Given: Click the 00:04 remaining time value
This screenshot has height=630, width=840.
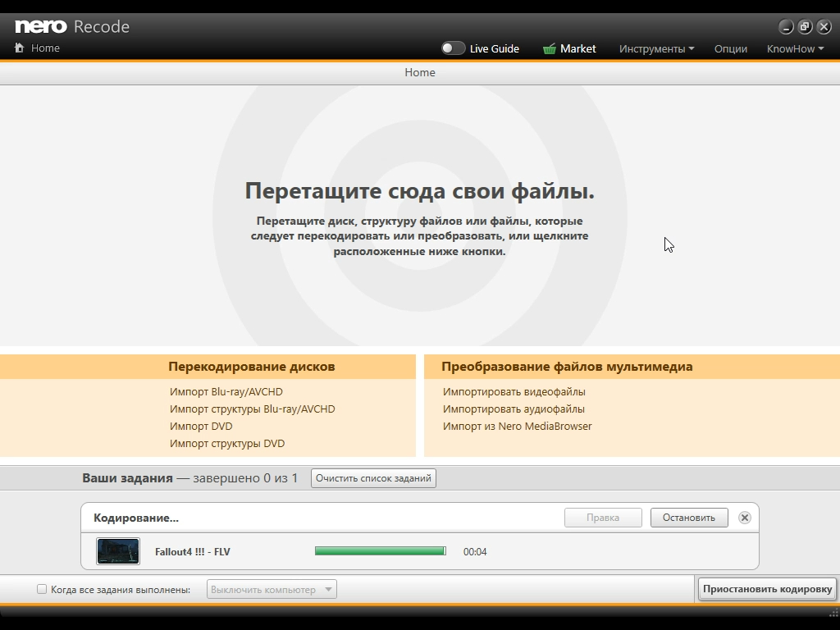Looking at the screenshot, I should point(475,552).
